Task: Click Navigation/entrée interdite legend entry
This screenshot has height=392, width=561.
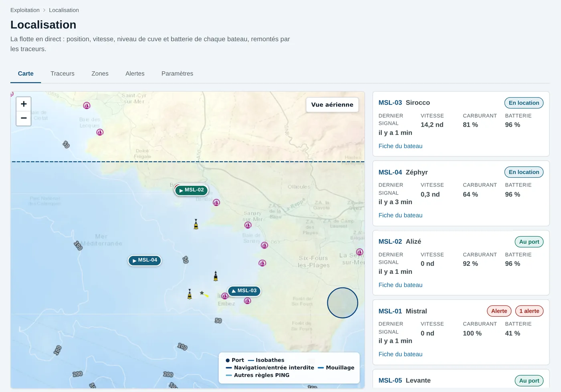Action: click(x=270, y=368)
